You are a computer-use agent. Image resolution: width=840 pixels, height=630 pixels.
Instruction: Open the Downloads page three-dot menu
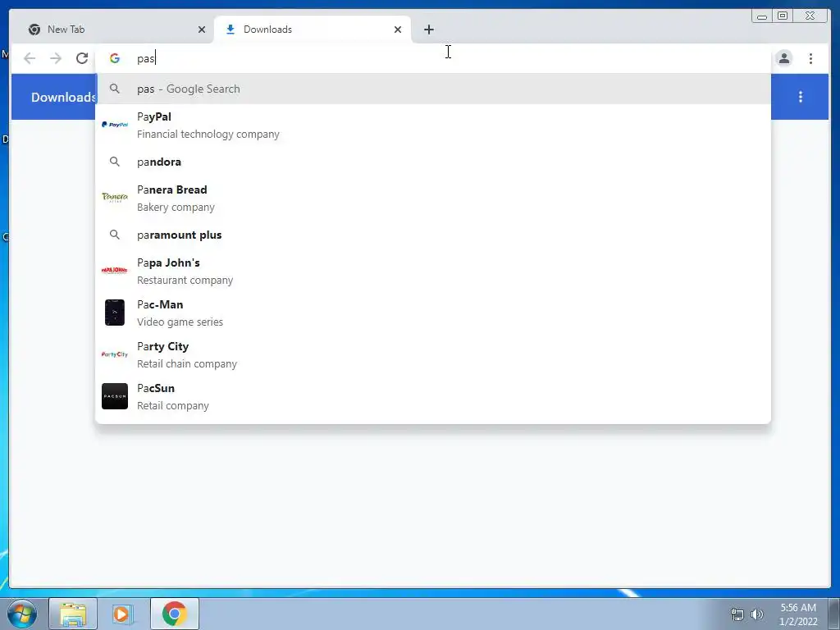click(x=801, y=97)
